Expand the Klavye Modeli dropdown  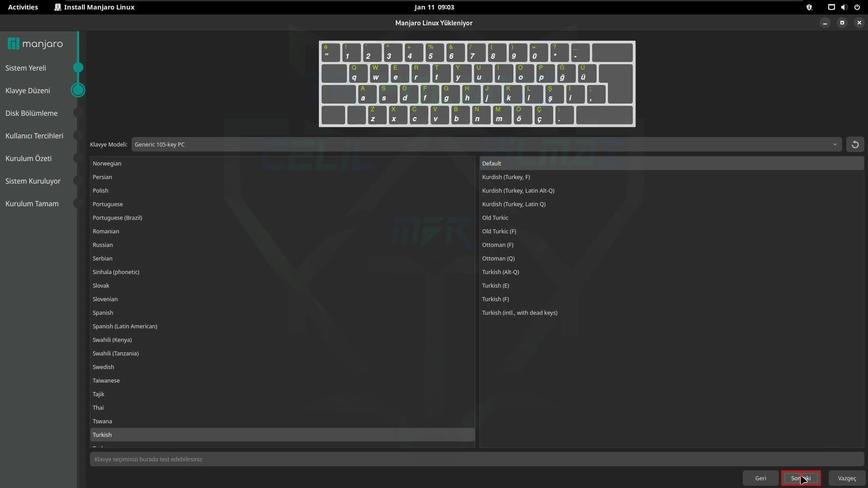487,145
